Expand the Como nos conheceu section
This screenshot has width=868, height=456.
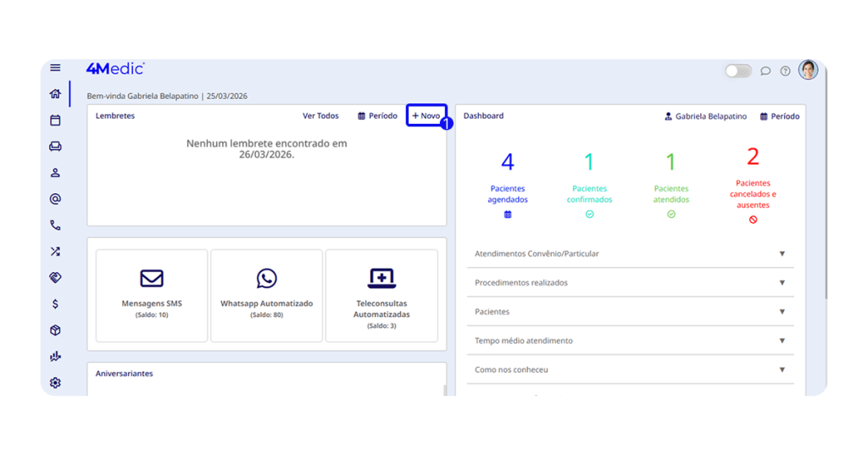[630, 370]
